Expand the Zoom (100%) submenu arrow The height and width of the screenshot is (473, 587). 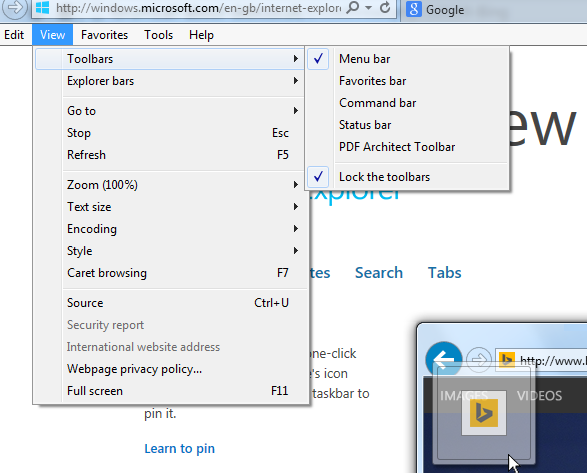tap(296, 185)
